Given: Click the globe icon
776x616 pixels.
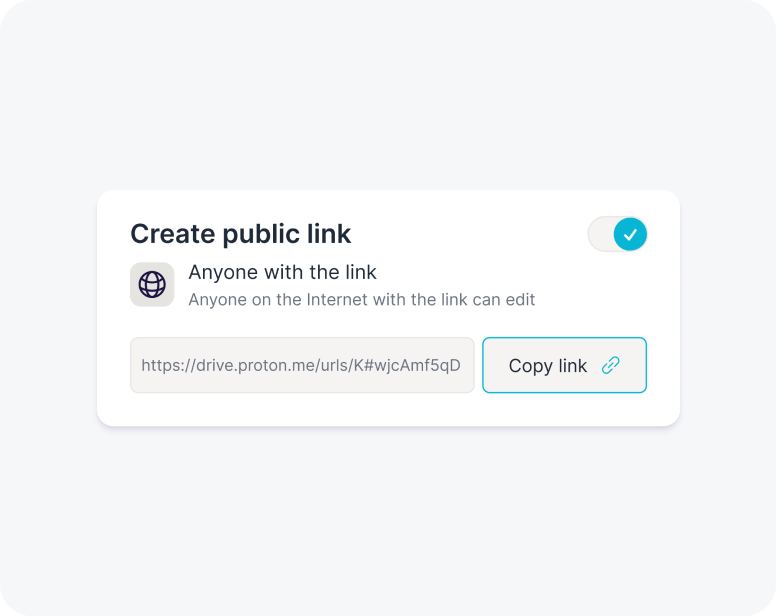Looking at the screenshot, I should [152, 285].
